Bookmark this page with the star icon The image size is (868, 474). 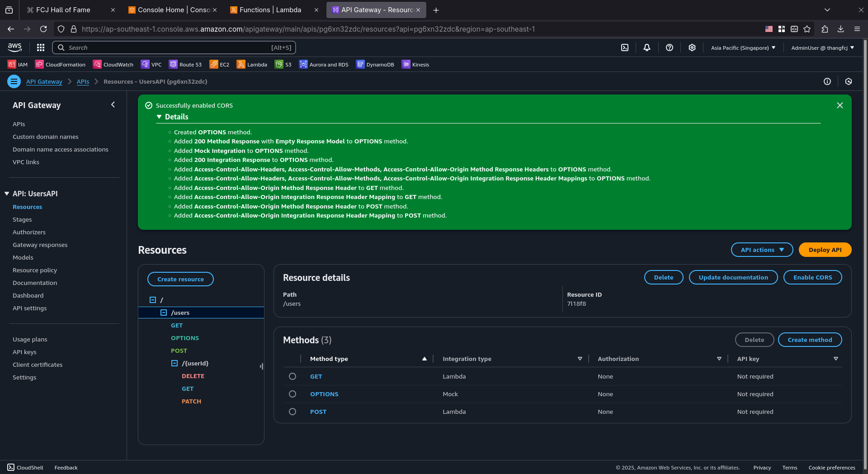(807, 29)
